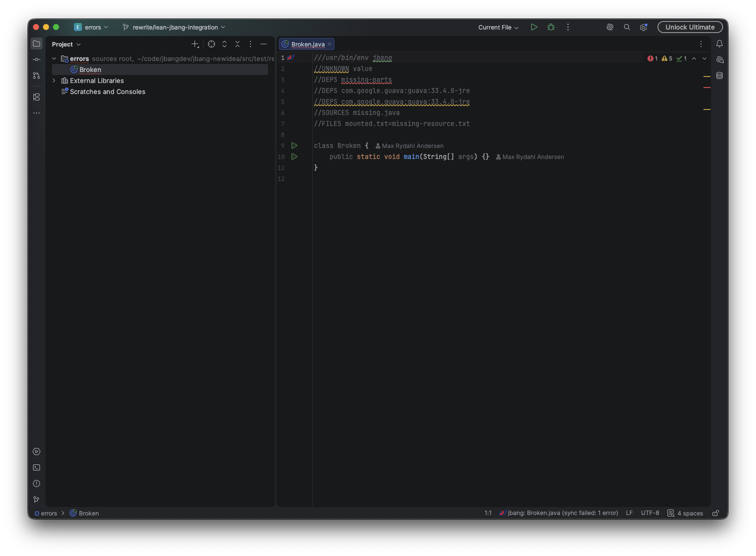Open the Git tool window
756x556 pixels.
(x=36, y=499)
